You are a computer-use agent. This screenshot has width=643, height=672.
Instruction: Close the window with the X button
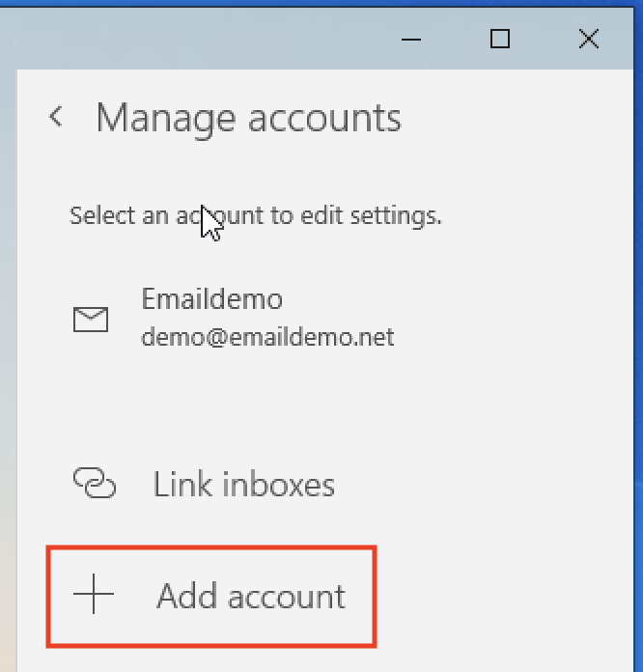588,39
